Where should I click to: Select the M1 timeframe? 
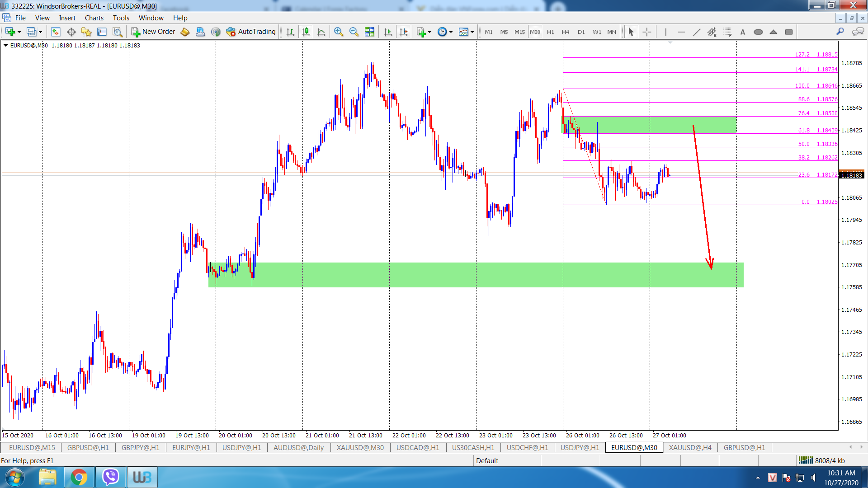(489, 32)
